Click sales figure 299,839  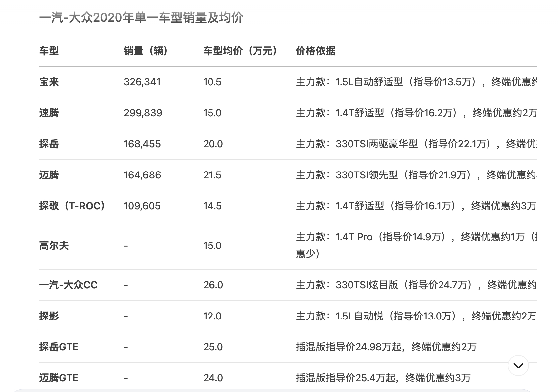tap(143, 113)
